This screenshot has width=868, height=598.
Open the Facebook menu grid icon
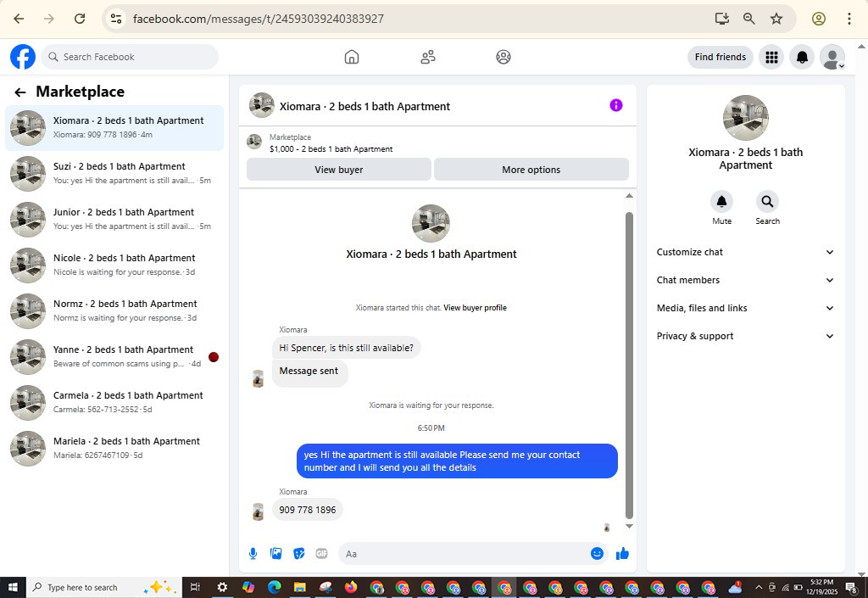pos(771,57)
